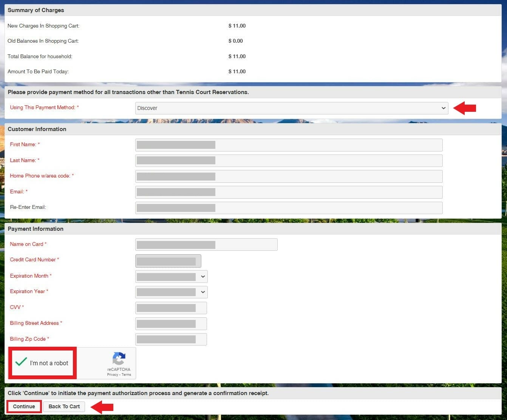
Task: Open the payment method dropdown showing Discover
Action: tap(291, 108)
